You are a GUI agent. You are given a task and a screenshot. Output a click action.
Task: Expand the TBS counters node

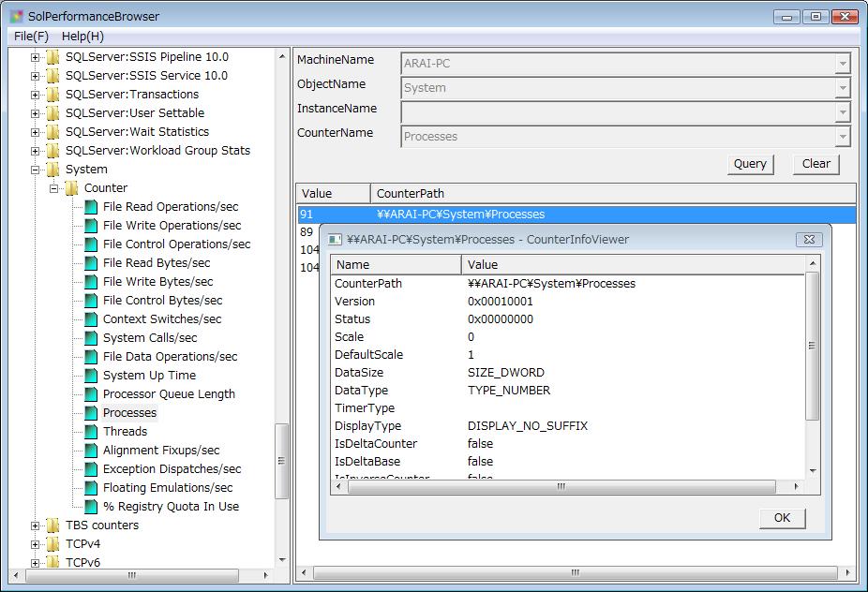tap(35, 526)
